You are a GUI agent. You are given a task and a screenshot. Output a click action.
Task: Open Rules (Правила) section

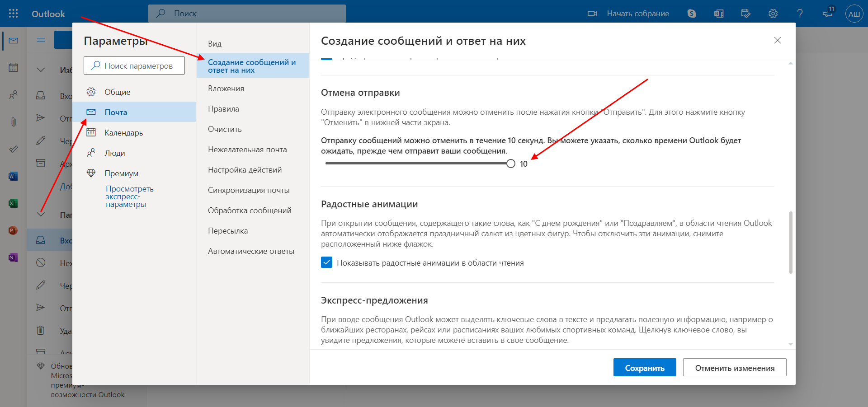pos(253,109)
